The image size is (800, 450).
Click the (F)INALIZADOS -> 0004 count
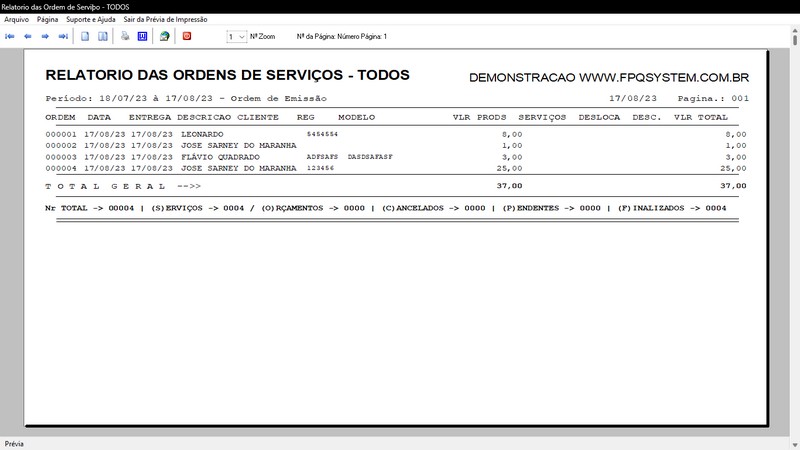click(672, 208)
